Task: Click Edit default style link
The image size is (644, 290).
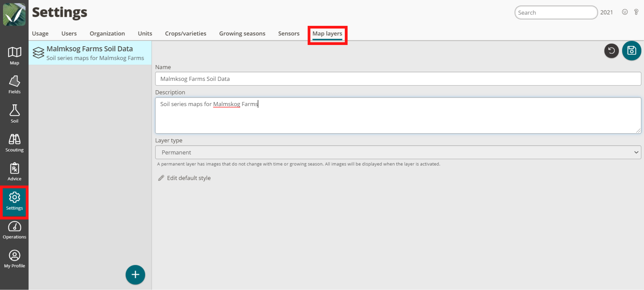Action: (x=189, y=178)
